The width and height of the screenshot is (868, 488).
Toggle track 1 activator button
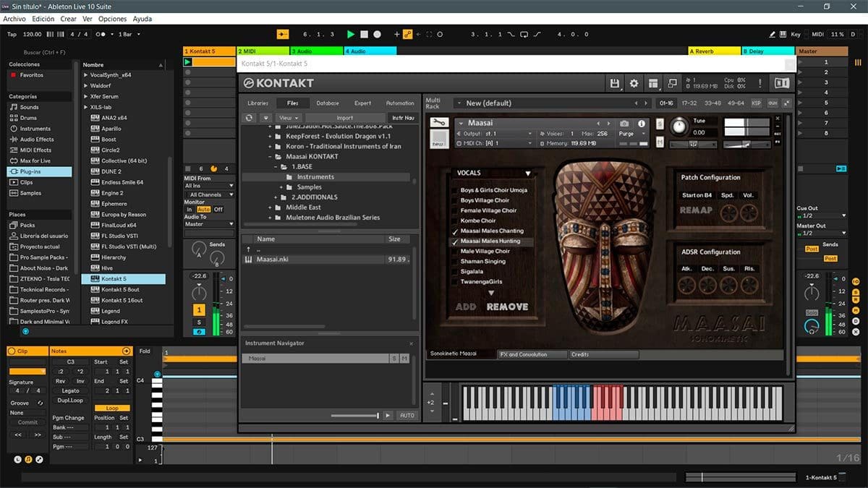198,309
